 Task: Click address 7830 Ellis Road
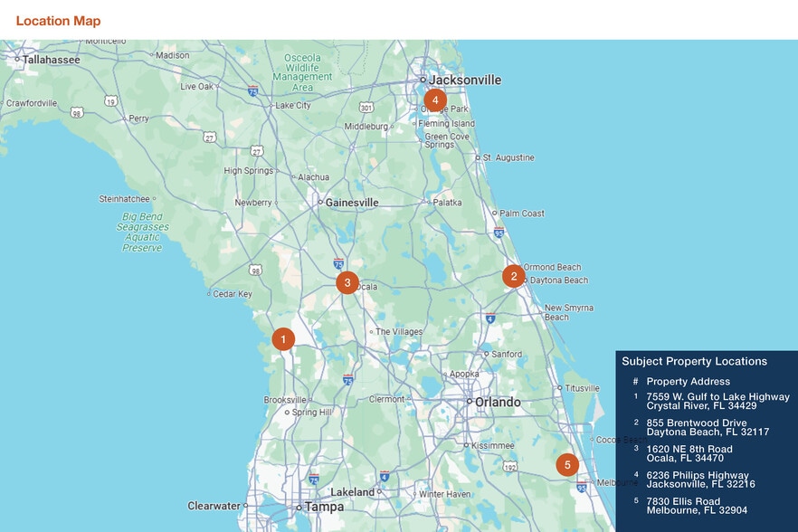[697, 506]
